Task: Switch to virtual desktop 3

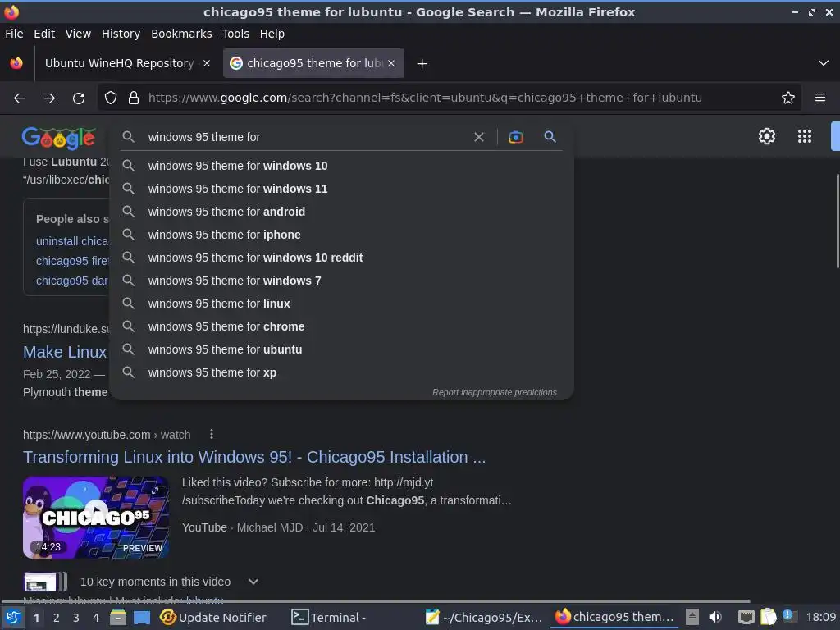Action: point(76,618)
